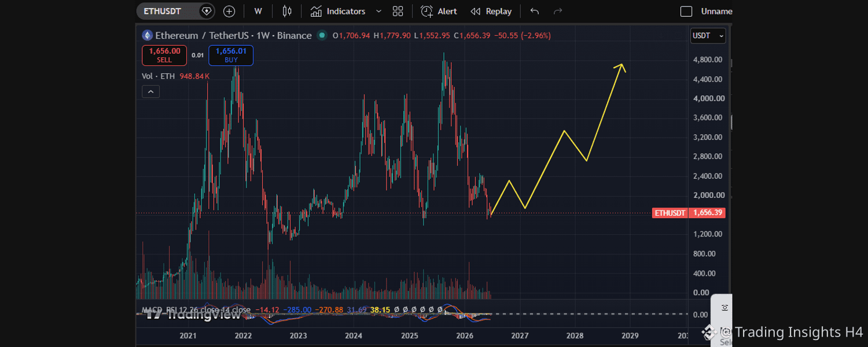
Task: Open the candlestick chart type menu
Action: pos(287,11)
